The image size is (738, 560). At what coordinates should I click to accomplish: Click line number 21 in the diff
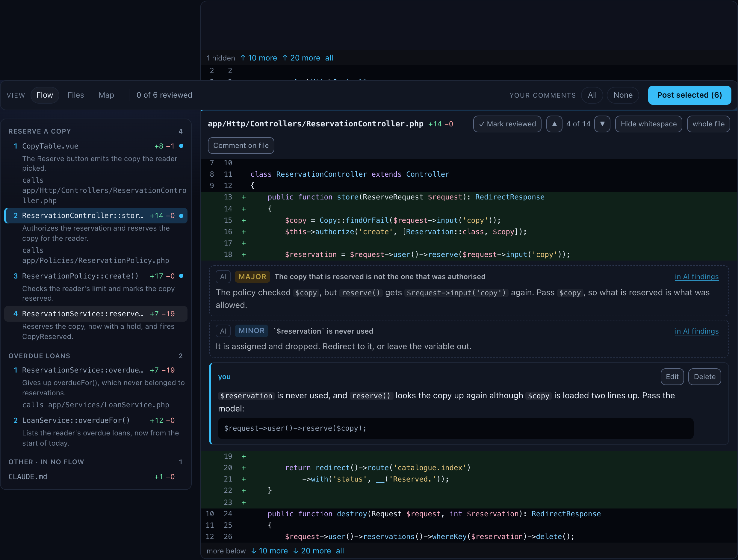tap(228, 479)
